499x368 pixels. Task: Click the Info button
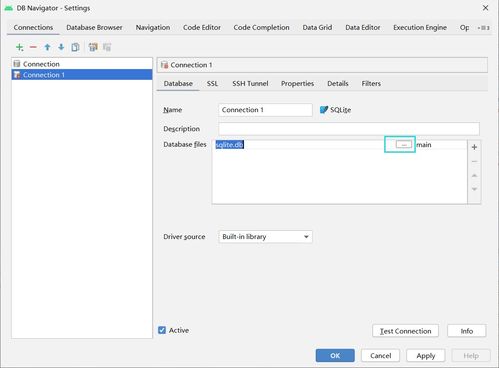(467, 331)
